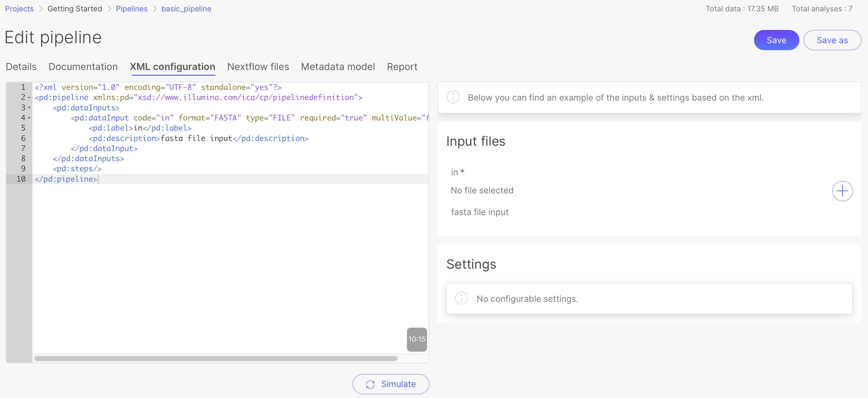Click chevron after Projects in breadcrumb
Viewport: 868px width, 398px height.
point(41,9)
